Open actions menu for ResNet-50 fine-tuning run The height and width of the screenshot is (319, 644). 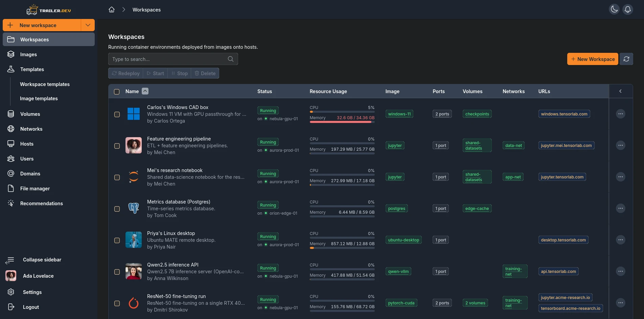[621, 303]
